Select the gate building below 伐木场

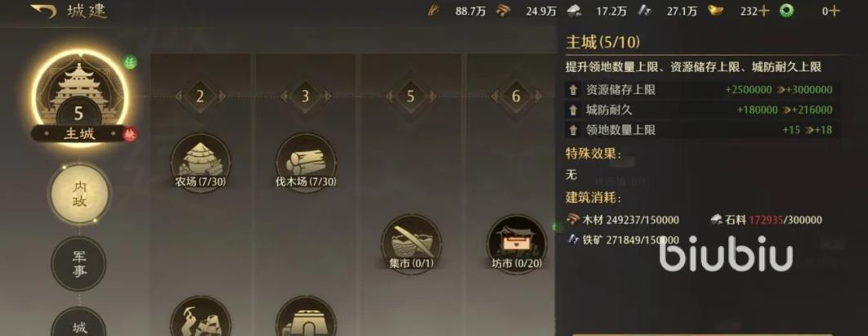(x=306, y=317)
